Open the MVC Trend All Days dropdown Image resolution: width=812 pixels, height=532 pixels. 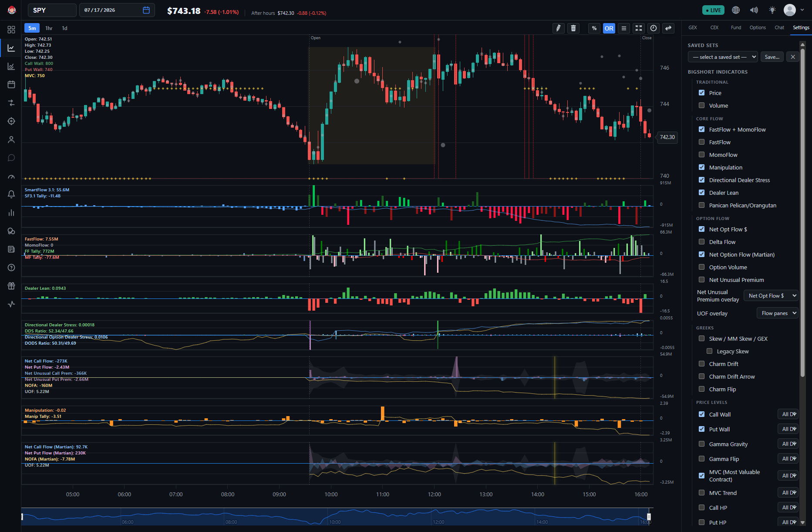788,493
